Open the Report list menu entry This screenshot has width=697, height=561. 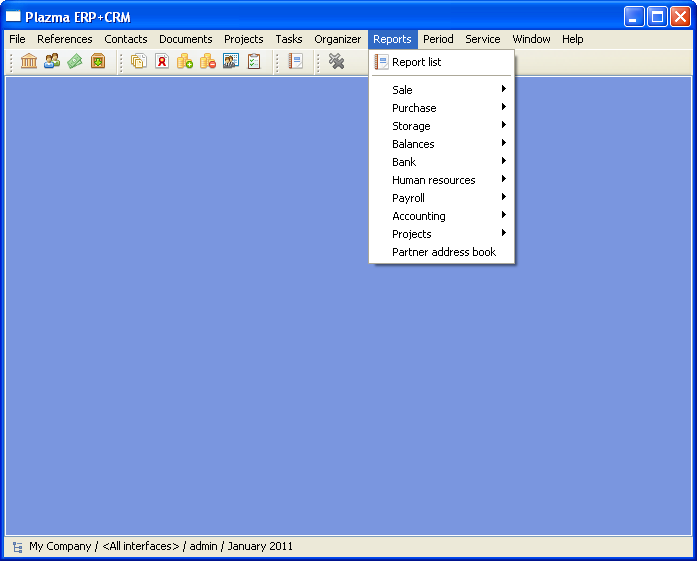[416, 62]
